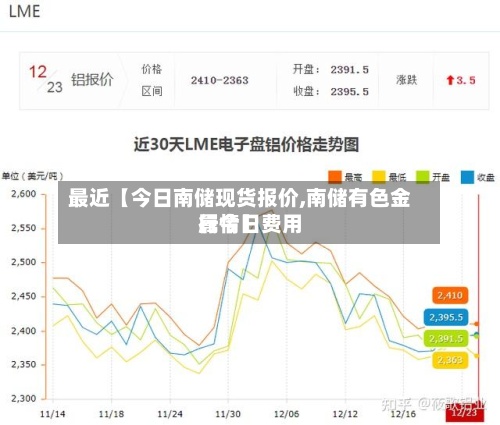Click the 2,350 y-axis label
Viewport: 500px width, 425px height.
pos(24,364)
